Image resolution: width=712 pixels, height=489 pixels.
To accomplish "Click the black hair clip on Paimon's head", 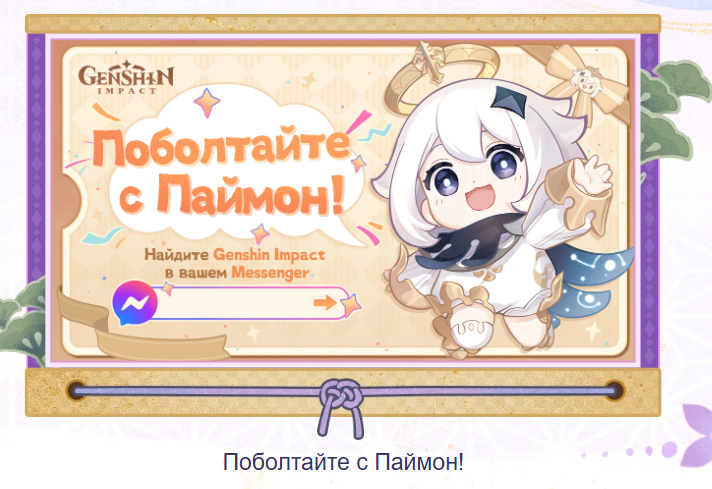I will [x=509, y=99].
